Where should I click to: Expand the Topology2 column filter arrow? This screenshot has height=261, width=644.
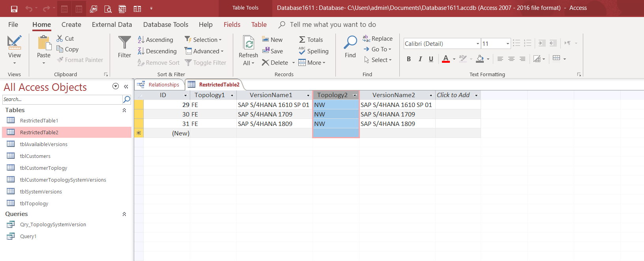pyautogui.click(x=354, y=96)
